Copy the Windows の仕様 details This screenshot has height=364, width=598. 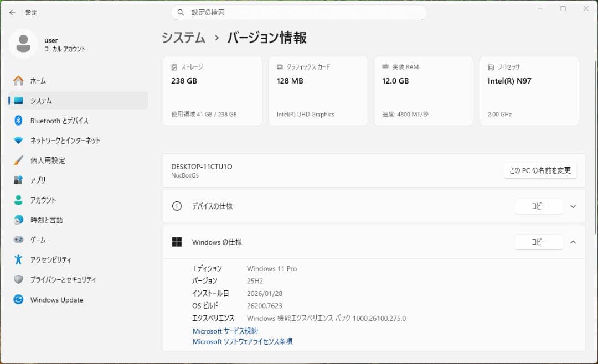(x=539, y=242)
